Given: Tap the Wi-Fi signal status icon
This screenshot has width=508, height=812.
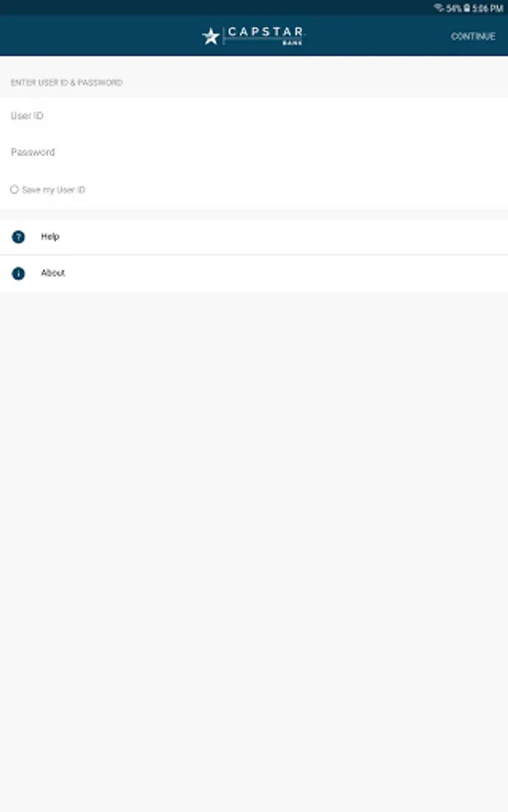Looking at the screenshot, I should point(439,8).
